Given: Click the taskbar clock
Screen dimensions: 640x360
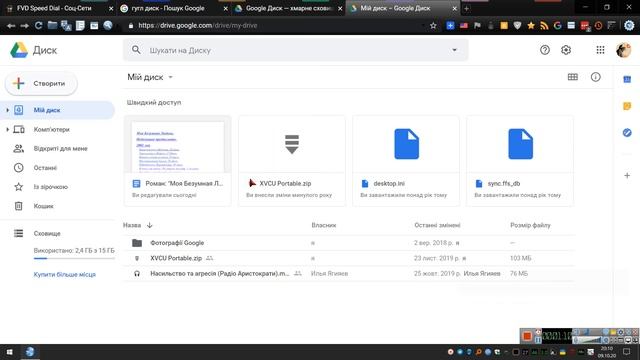Looking at the screenshot, I should tap(607, 352).
